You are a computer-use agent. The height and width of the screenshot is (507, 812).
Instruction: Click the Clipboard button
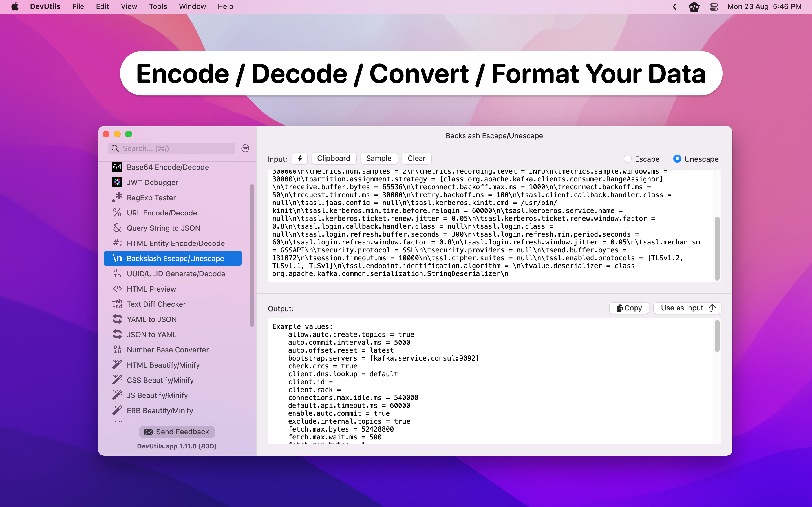pos(334,159)
